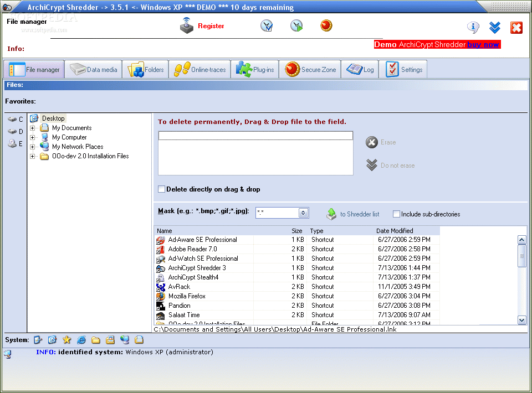Open the Folders tab
The image size is (532, 393).
[146, 69]
